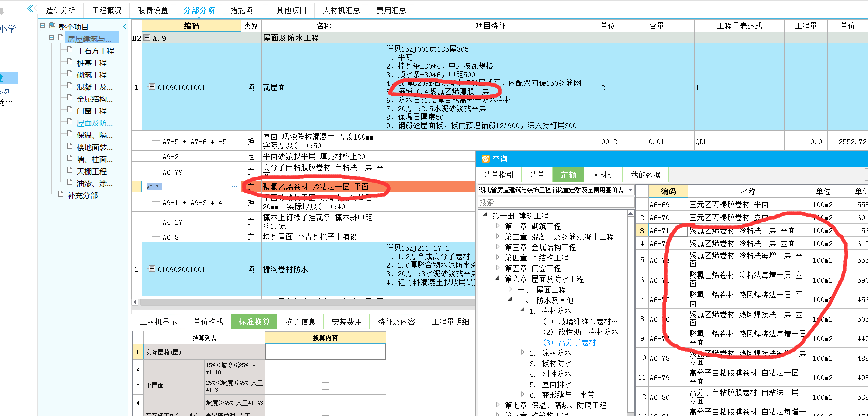Image resolution: width=868 pixels, height=416 pixels.
Task: Click the left arrow of the horizontal scrollbar
Action: tap(135, 302)
